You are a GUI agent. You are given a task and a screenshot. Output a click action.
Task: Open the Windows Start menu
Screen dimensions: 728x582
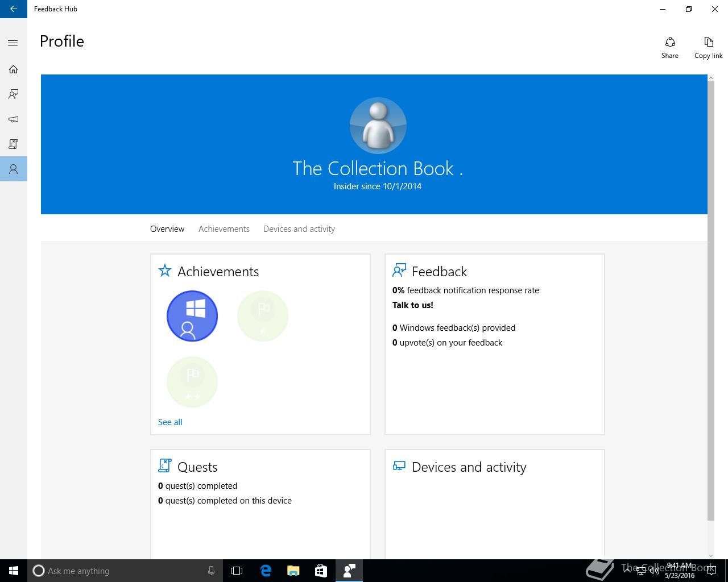[14, 571]
